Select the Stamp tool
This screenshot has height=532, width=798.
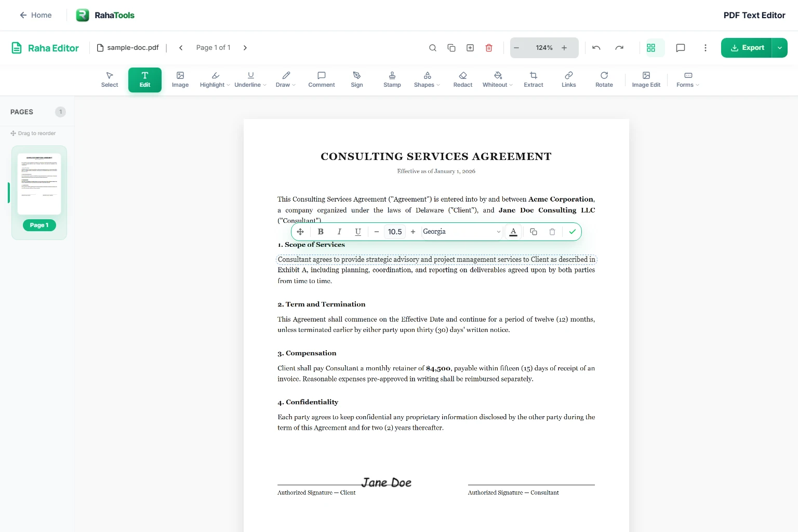pyautogui.click(x=392, y=80)
